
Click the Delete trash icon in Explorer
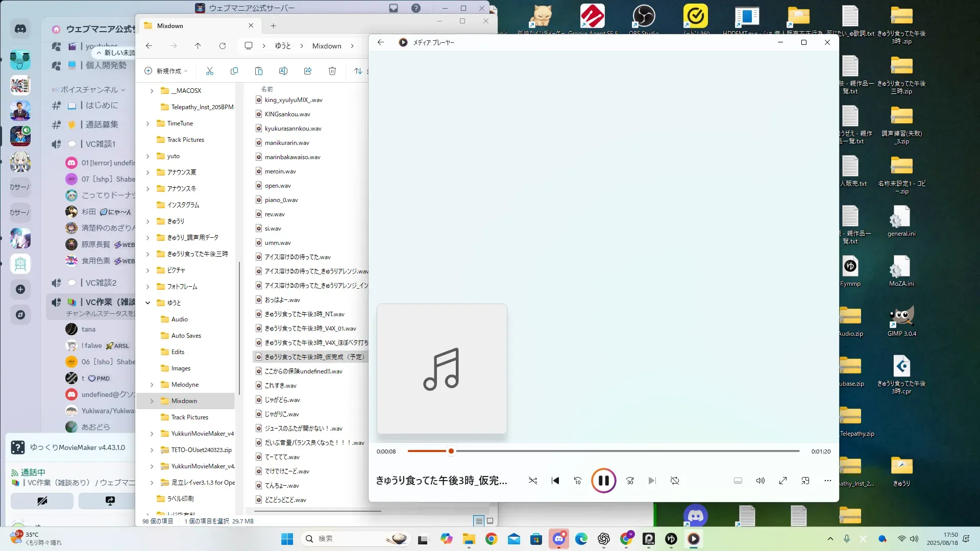click(x=332, y=71)
